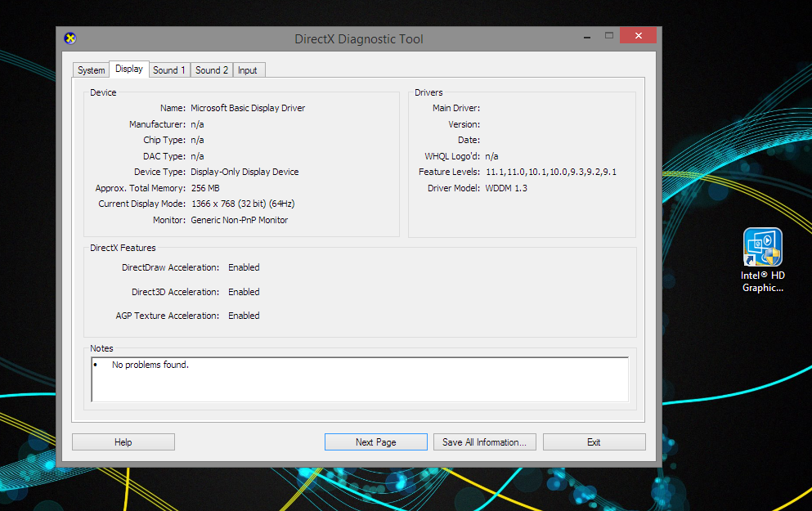The image size is (812, 511).
Task: Click the Next Page button
Action: 376,442
